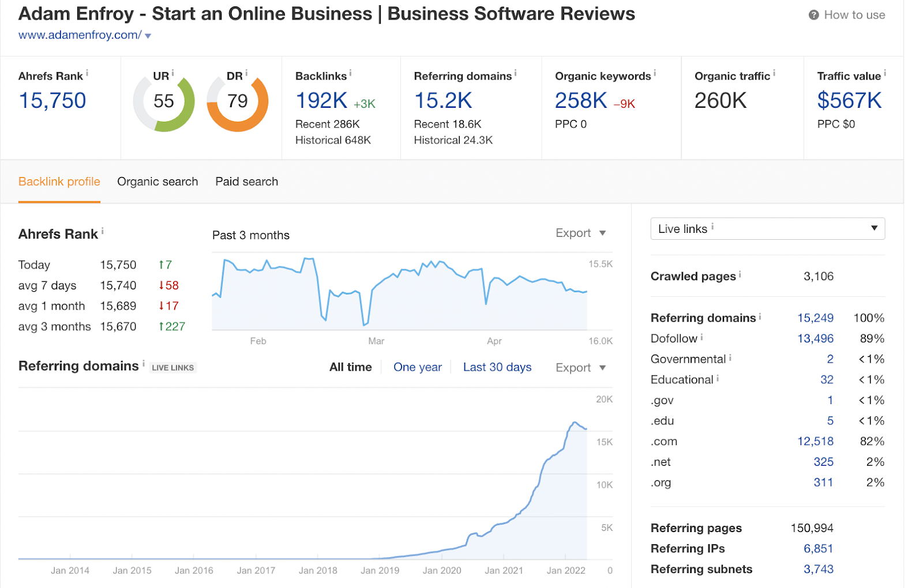The width and height of the screenshot is (923, 588).
Task: Click the UR 55 donut gauge
Action: (164, 101)
